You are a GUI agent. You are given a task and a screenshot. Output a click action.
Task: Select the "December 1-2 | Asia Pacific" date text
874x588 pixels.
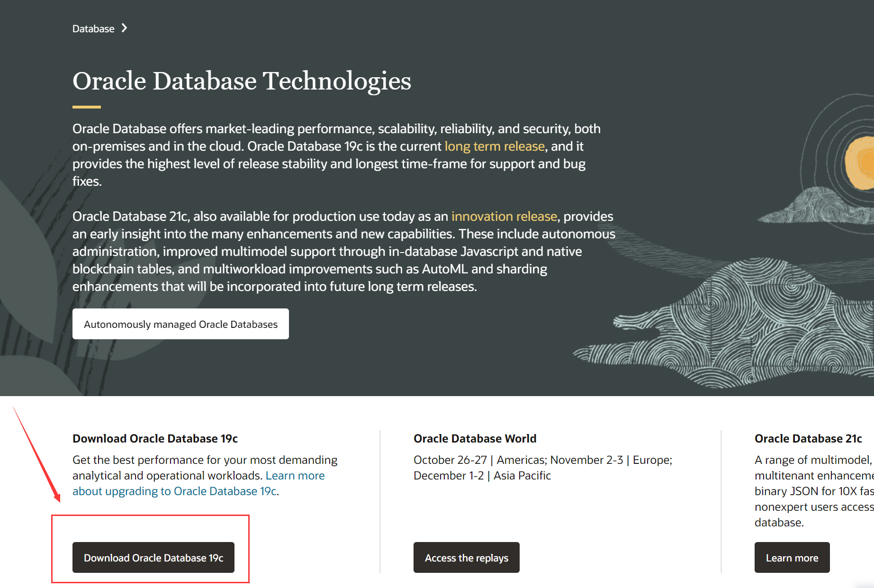coord(481,475)
